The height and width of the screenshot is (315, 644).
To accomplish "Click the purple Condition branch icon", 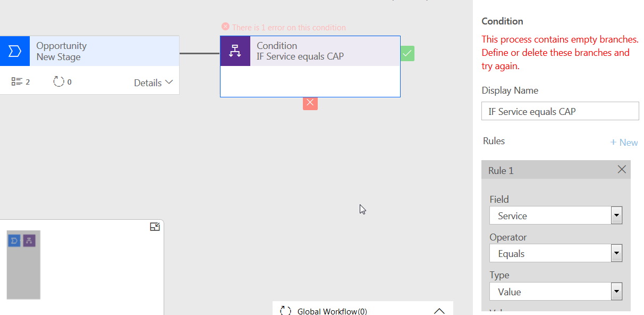I will click(x=235, y=51).
